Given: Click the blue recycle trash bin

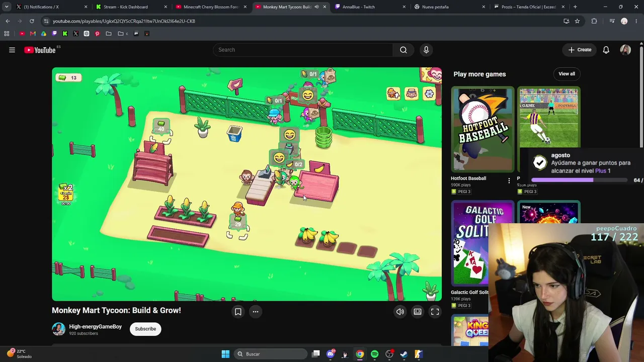Looking at the screenshot, I should pos(234,134).
